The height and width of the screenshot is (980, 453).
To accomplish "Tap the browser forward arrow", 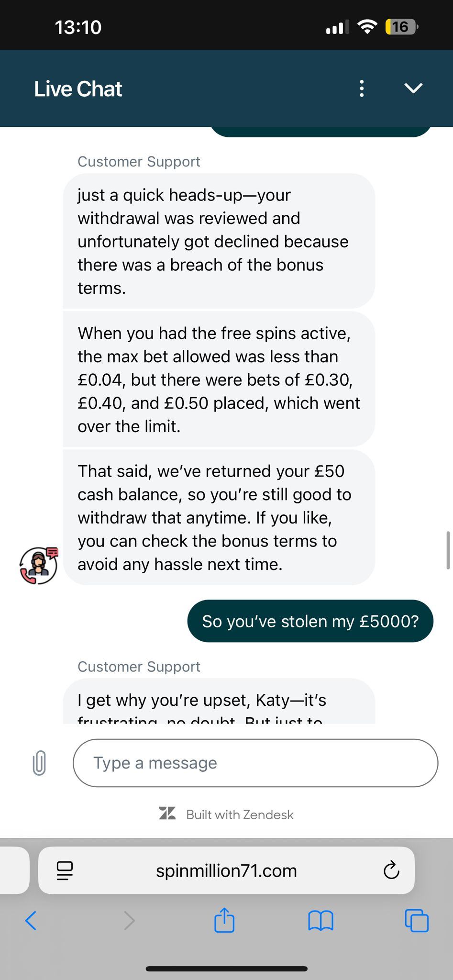I will [x=129, y=920].
